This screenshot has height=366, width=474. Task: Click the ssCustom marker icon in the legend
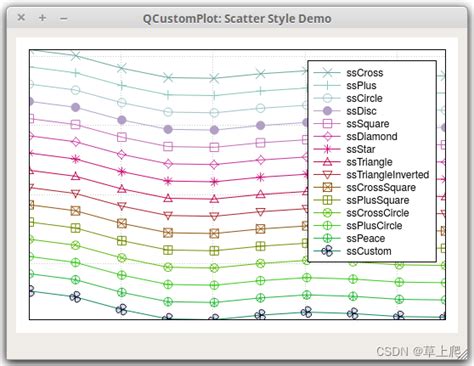click(x=327, y=251)
